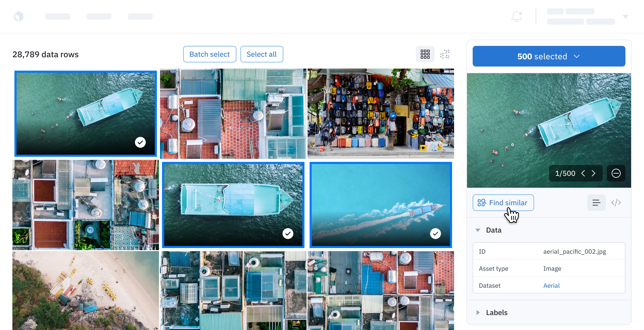Screen dimensions: 644x330
Task: Select the backpack shop thumbnail
Action: click(x=381, y=113)
